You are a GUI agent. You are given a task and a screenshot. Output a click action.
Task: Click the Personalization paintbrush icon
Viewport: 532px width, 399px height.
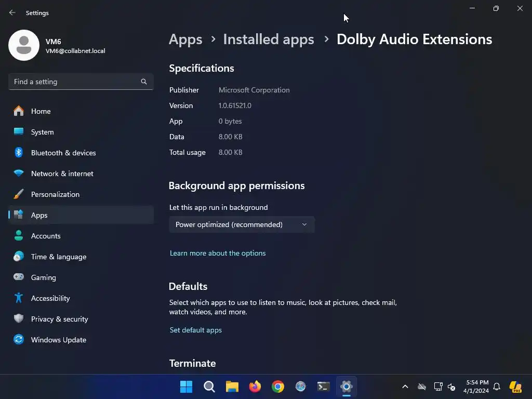(19, 194)
